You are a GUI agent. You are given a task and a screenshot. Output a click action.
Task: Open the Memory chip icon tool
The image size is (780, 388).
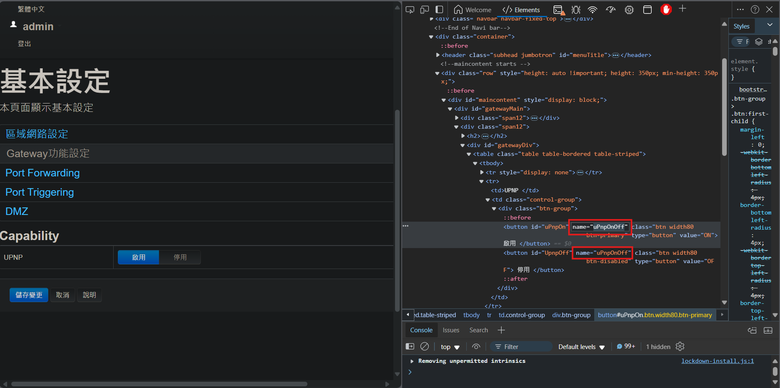(x=629, y=9)
